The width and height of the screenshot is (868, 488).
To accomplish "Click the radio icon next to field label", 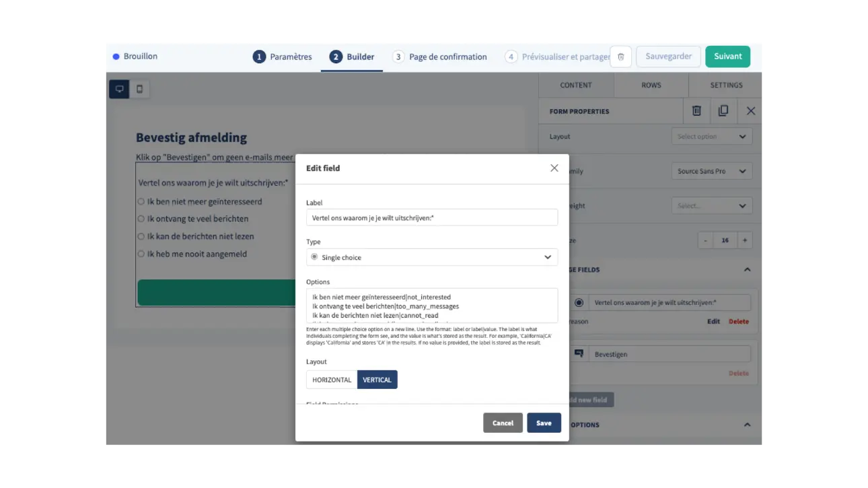I will (x=579, y=303).
